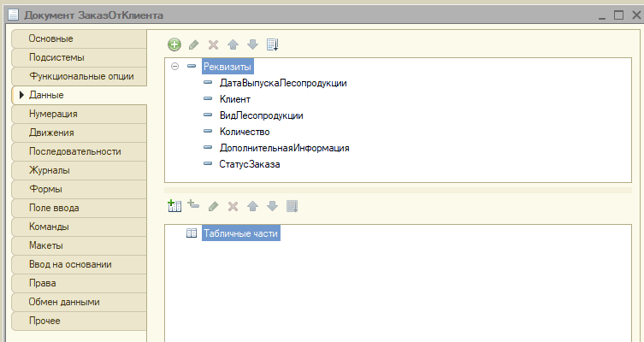Click Add tabular section attribute icon

(193, 206)
